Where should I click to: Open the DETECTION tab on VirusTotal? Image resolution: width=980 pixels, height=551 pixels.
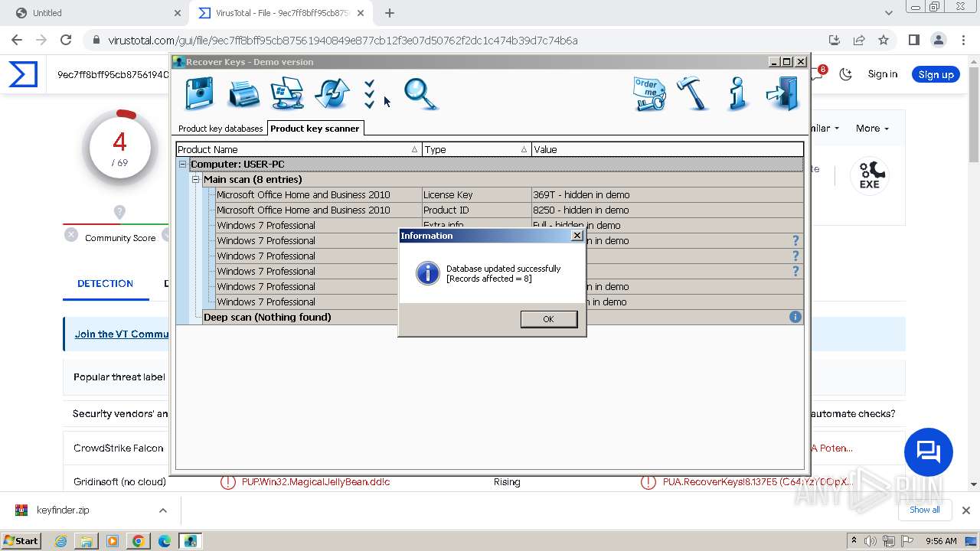[106, 283]
